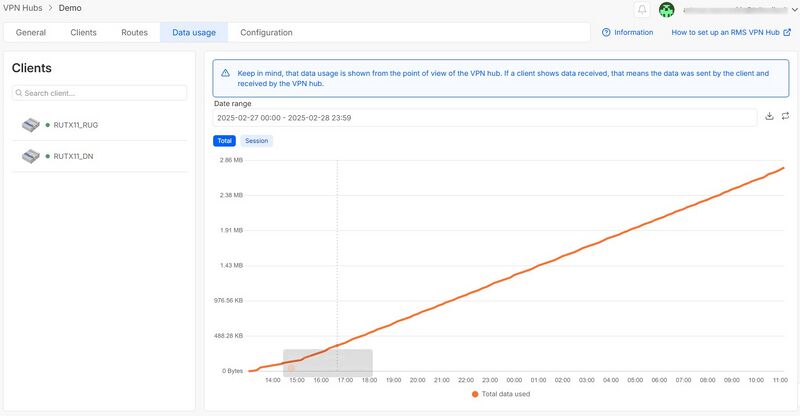Click the external link icon after RMS VPN Hub

787,32
